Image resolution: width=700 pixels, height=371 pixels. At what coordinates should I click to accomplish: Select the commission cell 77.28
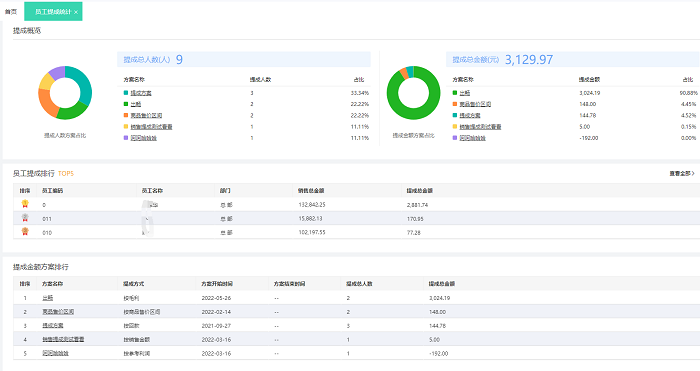414,233
